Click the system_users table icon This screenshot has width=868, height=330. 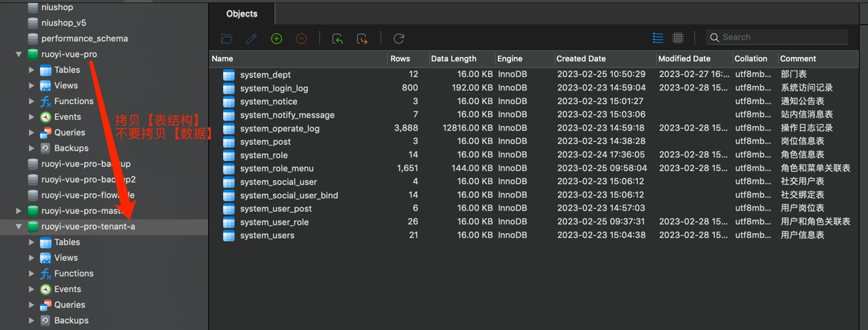tap(229, 236)
